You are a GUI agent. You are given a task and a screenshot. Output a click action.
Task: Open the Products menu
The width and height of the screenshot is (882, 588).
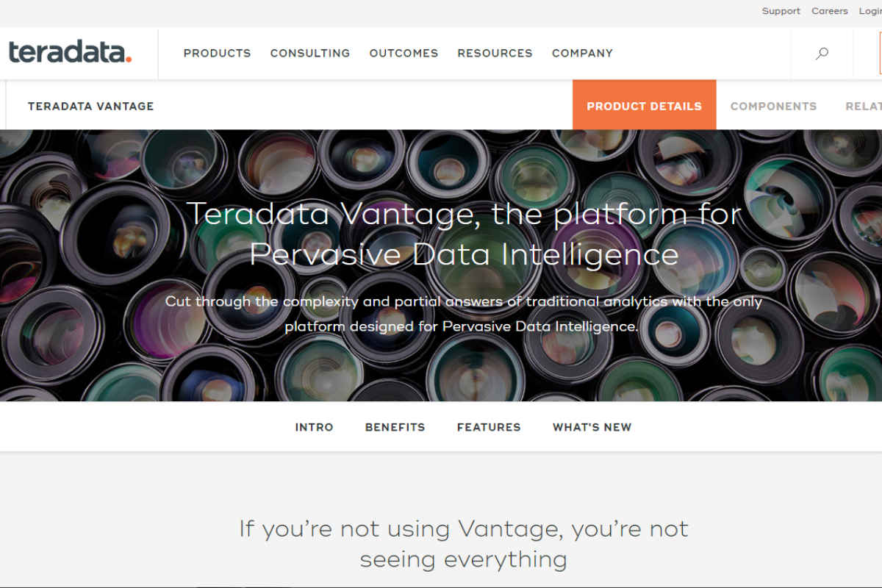coord(217,53)
